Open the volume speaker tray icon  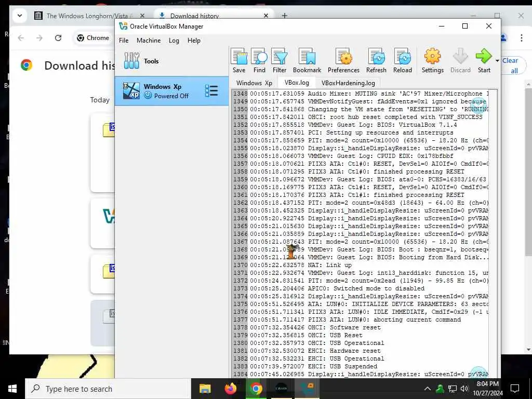point(464,389)
